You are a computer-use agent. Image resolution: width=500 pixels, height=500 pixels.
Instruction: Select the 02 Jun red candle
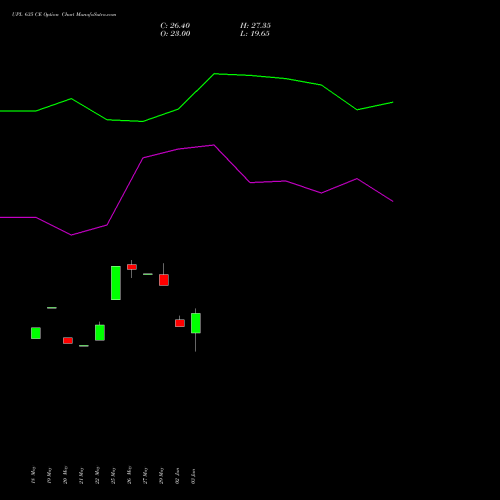(x=180, y=323)
